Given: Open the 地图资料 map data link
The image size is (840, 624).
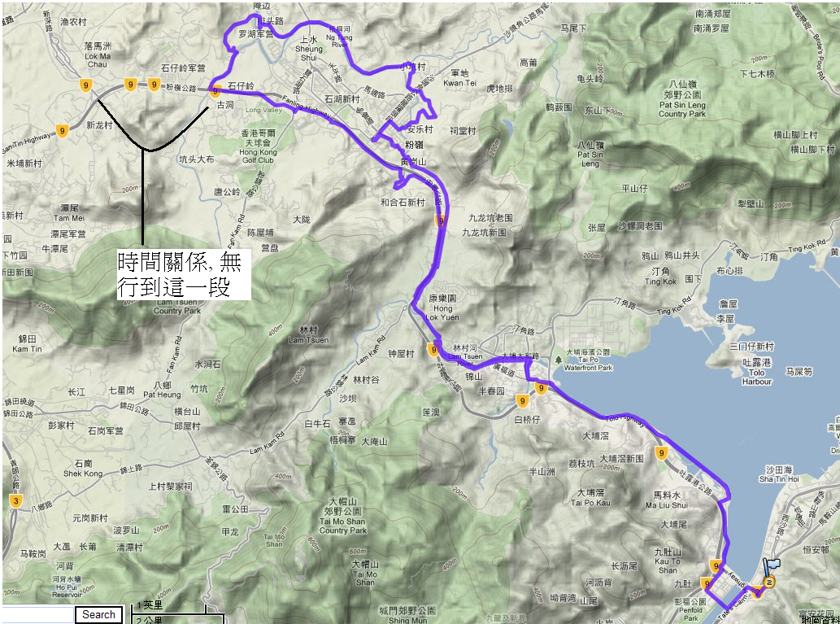Looking at the screenshot, I should click(x=820, y=620).
